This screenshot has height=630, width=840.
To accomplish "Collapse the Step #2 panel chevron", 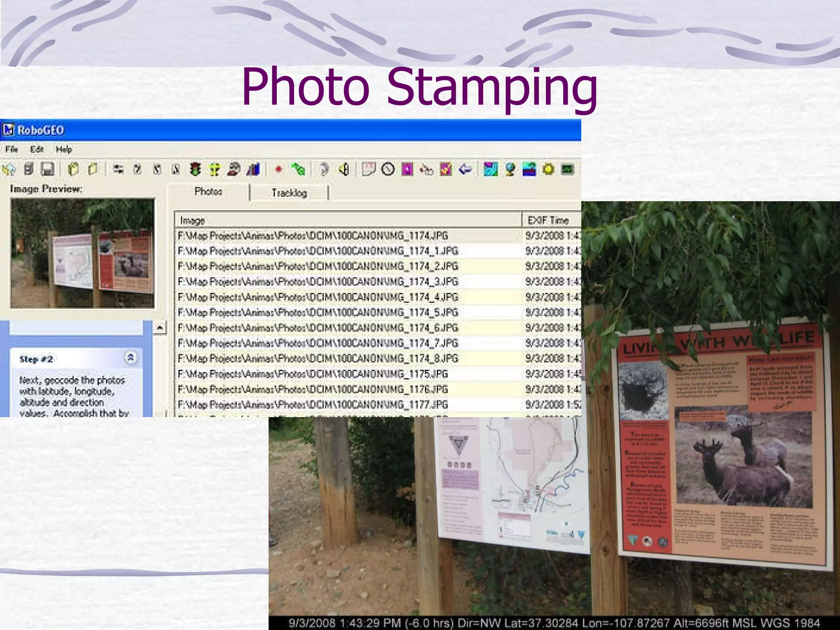I will click(130, 358).
